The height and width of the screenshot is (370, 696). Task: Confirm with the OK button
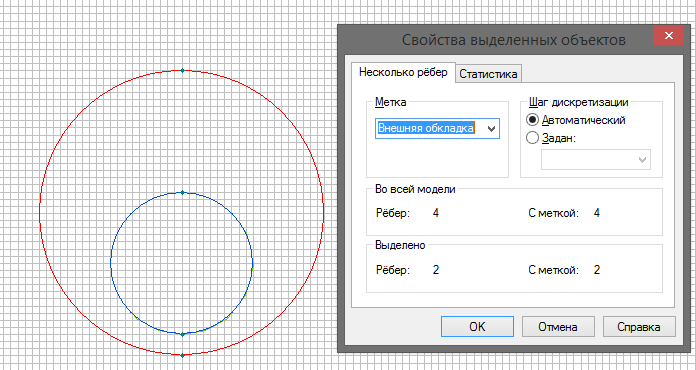point(477,327)
